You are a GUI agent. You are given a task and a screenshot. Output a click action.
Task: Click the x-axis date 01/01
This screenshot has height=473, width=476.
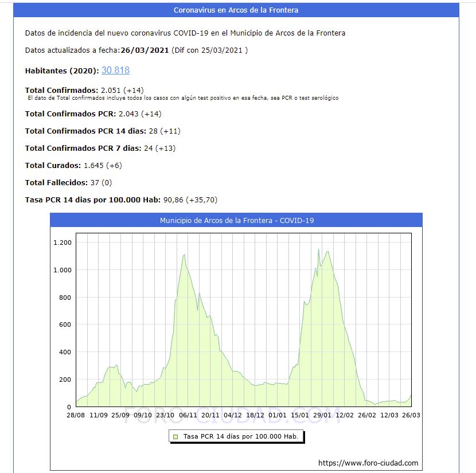[278, 415]
